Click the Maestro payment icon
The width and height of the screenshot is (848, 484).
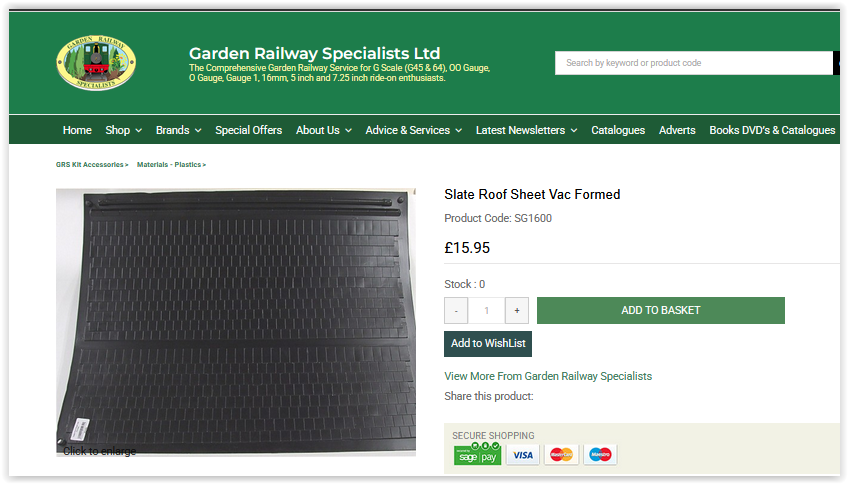600,455
